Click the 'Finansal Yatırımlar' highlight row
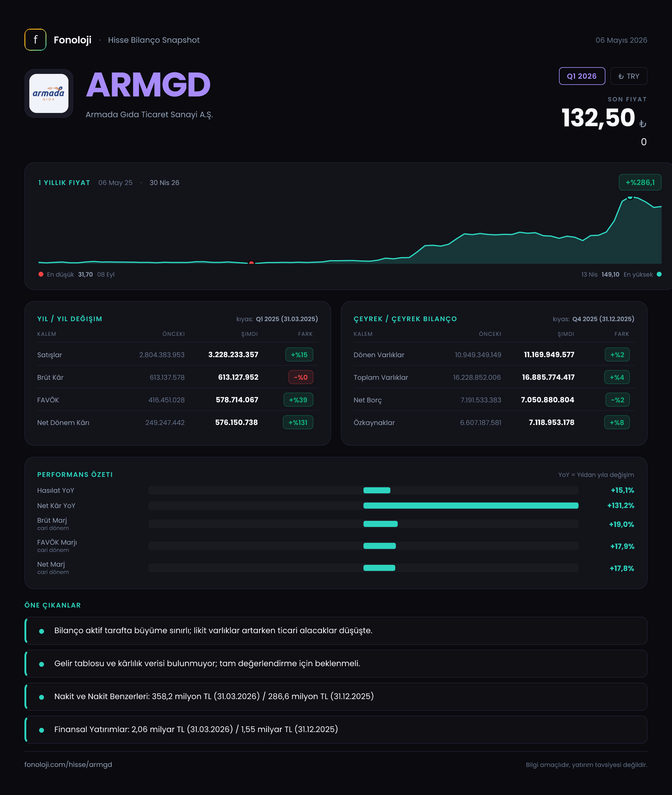672x795 pixels. pyautogui.click(x=336, y=729)
